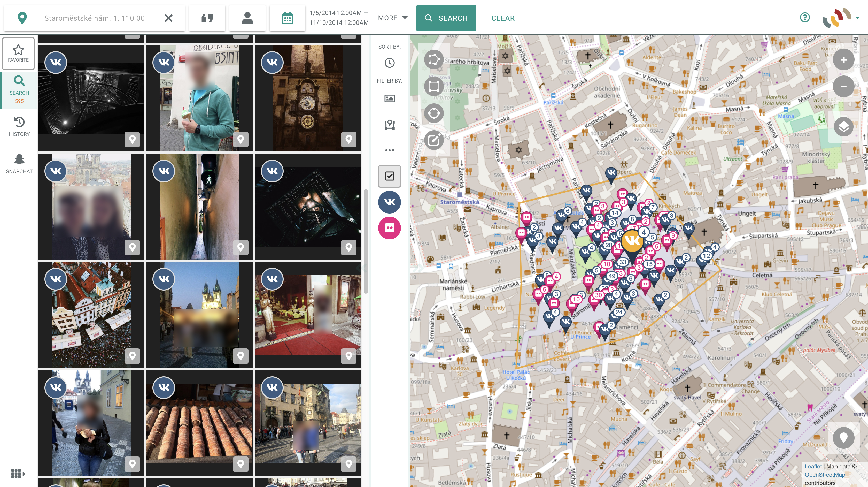This screenshot has width=868, height=487.
Task: Toggle the pink Flickr source filter
Action: click(390, 228)
